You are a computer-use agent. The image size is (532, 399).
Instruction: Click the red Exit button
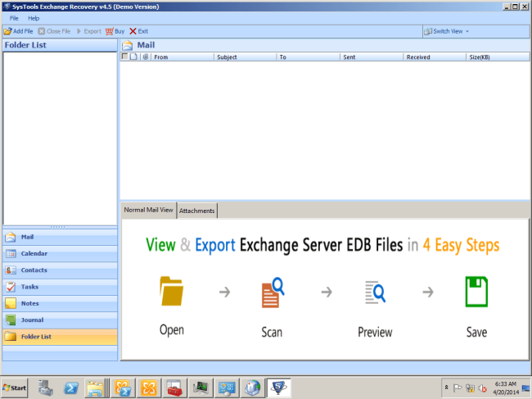[x=139, y=31]
